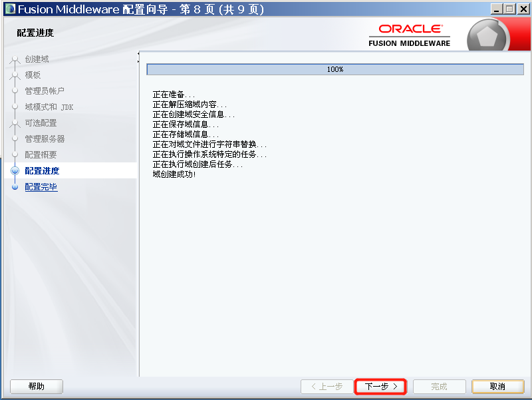Click the 正在执行操作系统特定的任务... line
This screenshot has width=532, height=400.
pos(209,154)
